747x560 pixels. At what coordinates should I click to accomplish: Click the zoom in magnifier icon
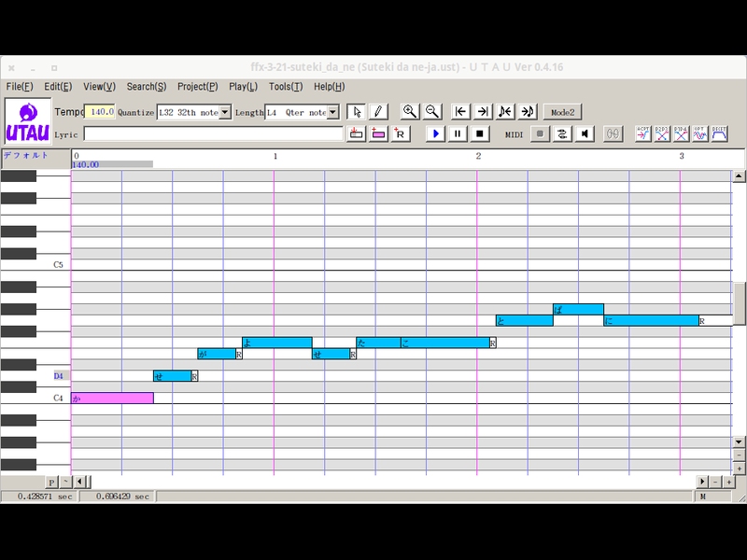[410, 112]
